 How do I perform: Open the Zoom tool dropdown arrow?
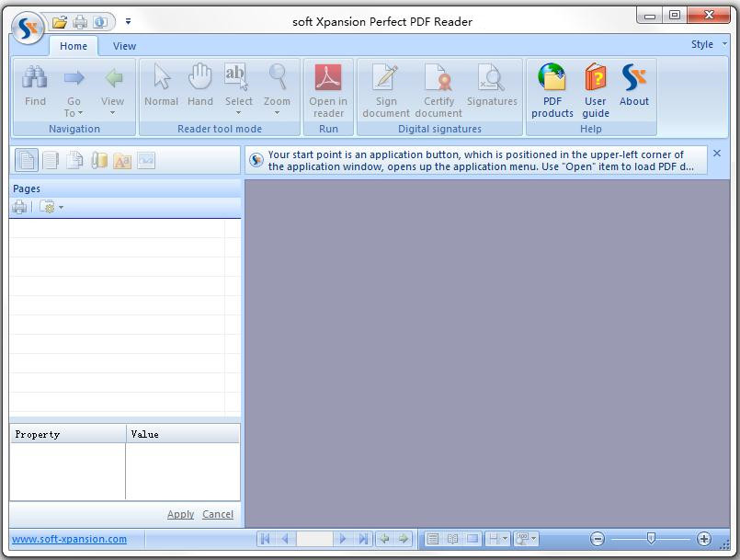coord(277,114)
